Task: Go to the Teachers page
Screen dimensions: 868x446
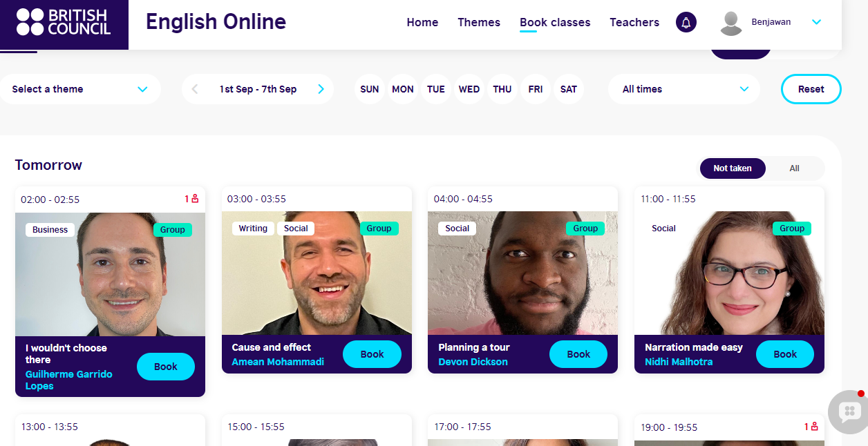Action: 634,22
